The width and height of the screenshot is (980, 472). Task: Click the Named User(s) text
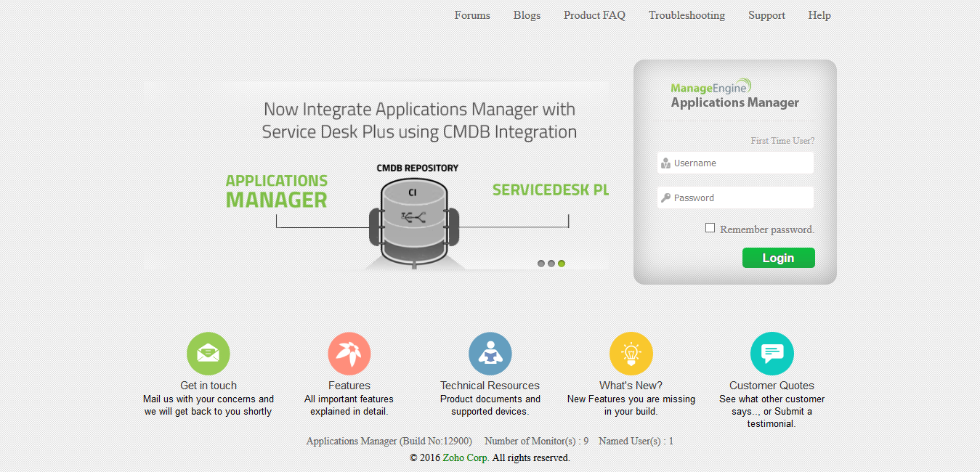(636, 441)
